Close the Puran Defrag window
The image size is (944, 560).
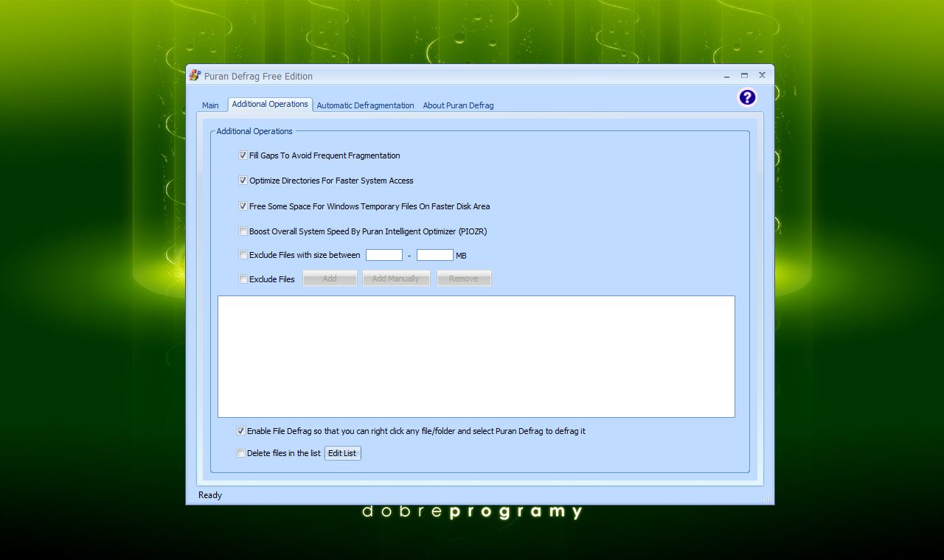pos(762,75)
